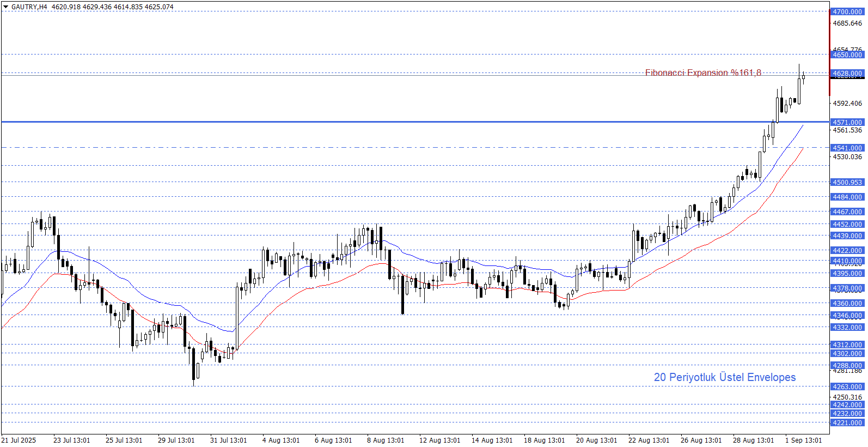Click the 14 Aug 13:01 time label
Screen dimensions: 868x447
(492, 440)
